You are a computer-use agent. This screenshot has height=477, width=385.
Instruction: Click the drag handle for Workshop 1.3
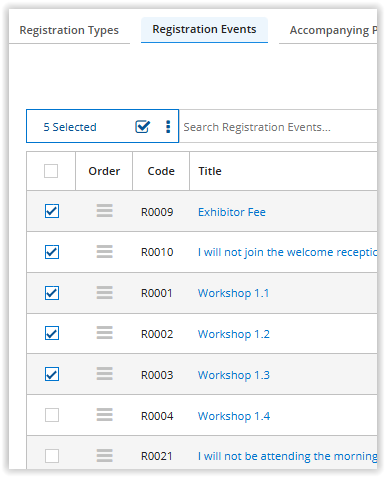[105, 374]
